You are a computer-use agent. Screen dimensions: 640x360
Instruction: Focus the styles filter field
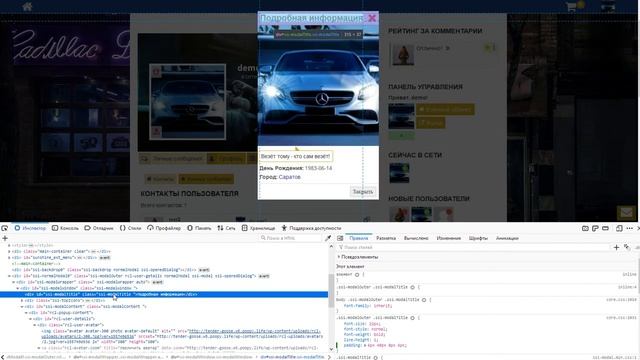pos(473,247)
